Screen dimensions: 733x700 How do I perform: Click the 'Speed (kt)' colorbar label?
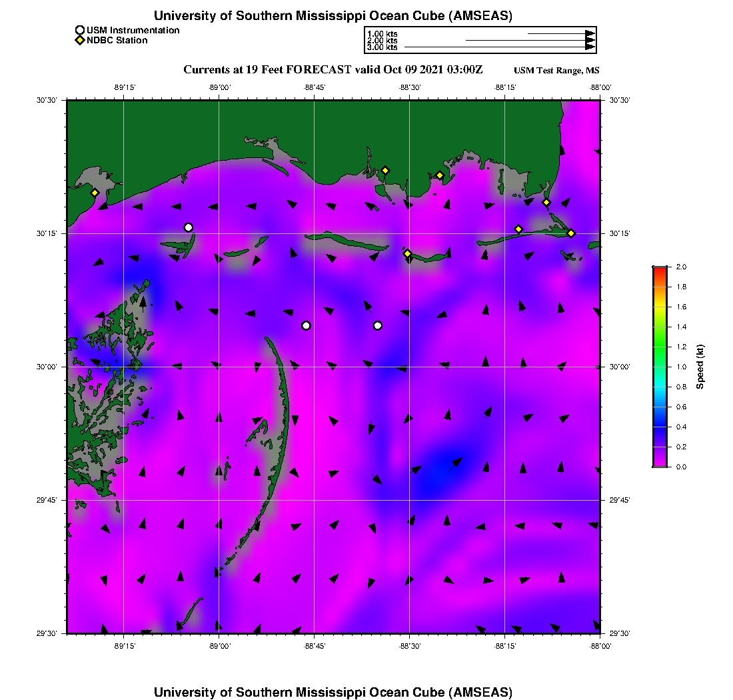coord(700,367)
